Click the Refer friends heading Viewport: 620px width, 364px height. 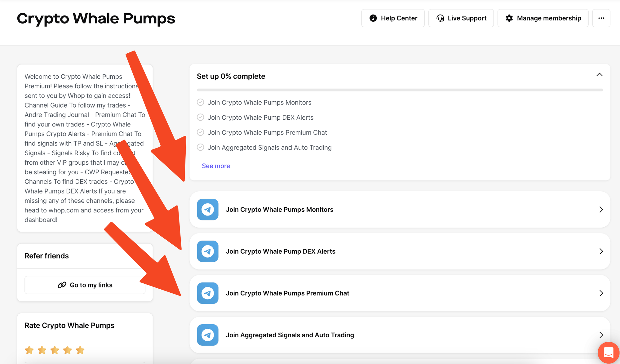point(47,256)
